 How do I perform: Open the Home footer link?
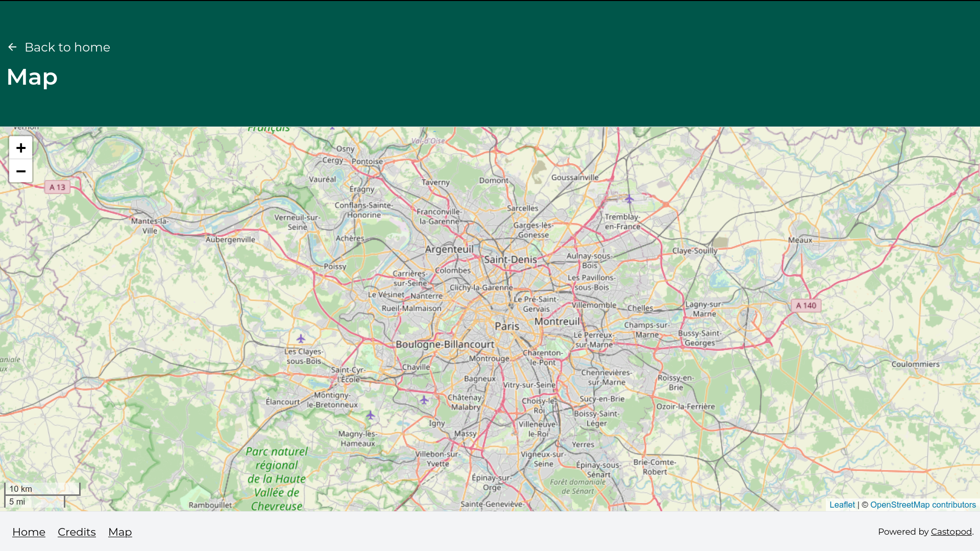click(29, 532)
